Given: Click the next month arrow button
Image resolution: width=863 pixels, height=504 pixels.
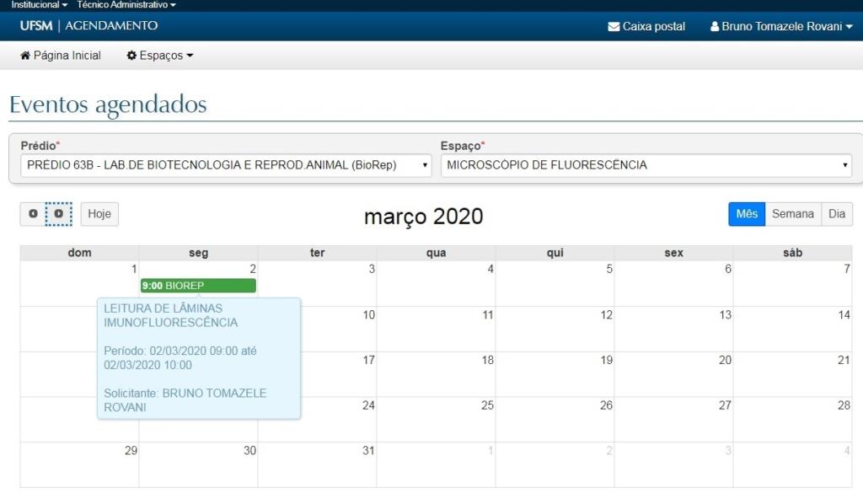Looking at the screenshot, I should [x=59, y=214].
